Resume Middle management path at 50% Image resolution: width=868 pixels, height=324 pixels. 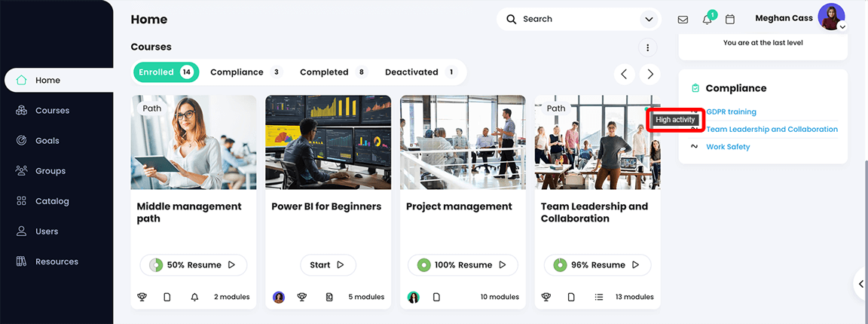194,264
